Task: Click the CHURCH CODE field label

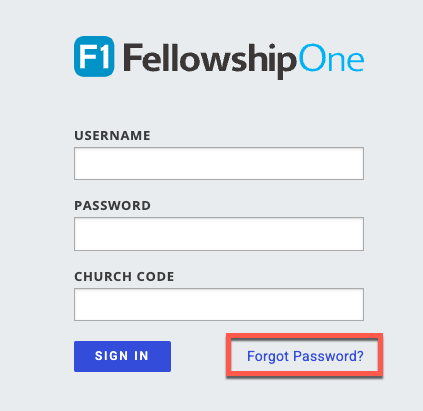Action: coord(124,277)
